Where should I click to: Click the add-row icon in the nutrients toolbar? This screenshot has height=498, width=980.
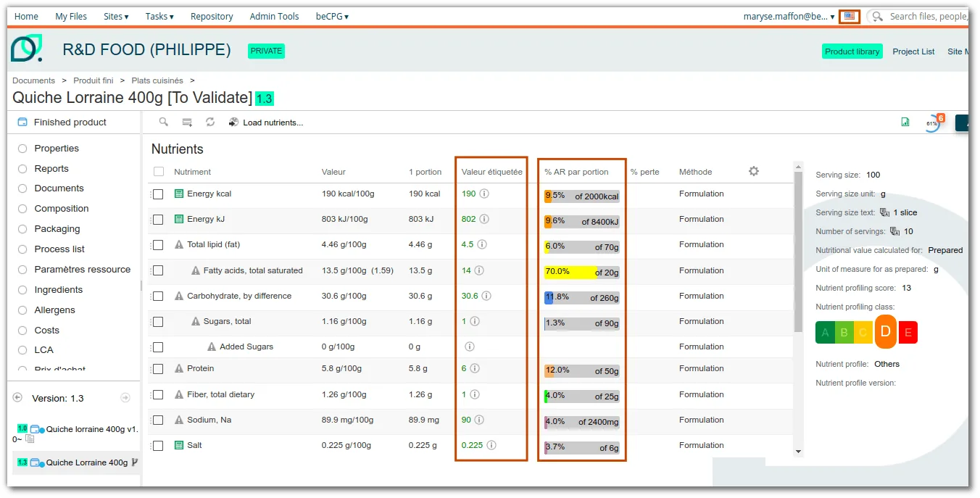pos(187,123)
